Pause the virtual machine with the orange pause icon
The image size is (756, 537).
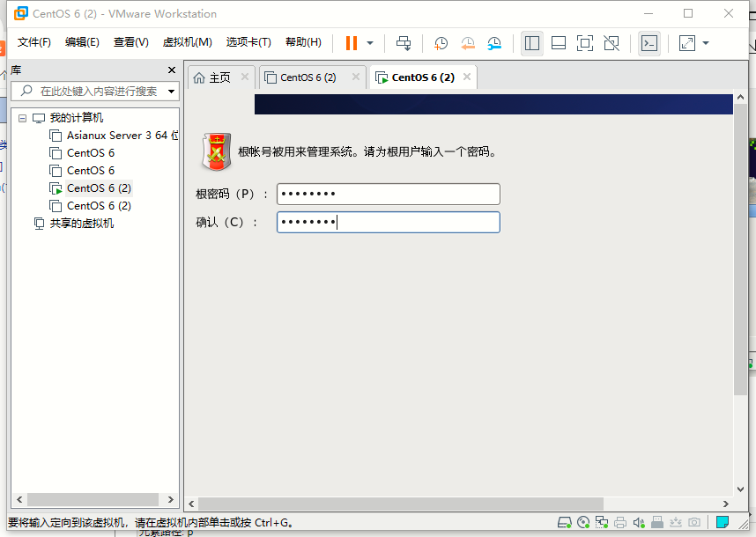(x=352, y=43)
